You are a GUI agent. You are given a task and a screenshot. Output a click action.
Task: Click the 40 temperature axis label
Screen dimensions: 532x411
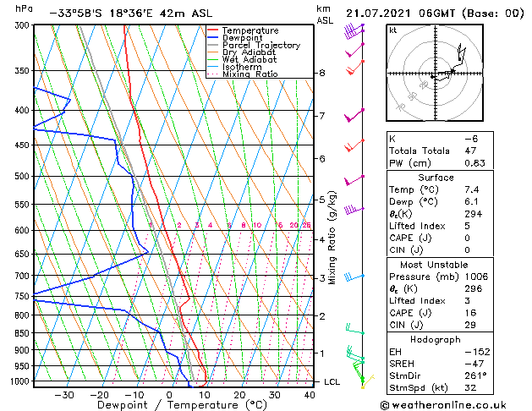(310, 395)
